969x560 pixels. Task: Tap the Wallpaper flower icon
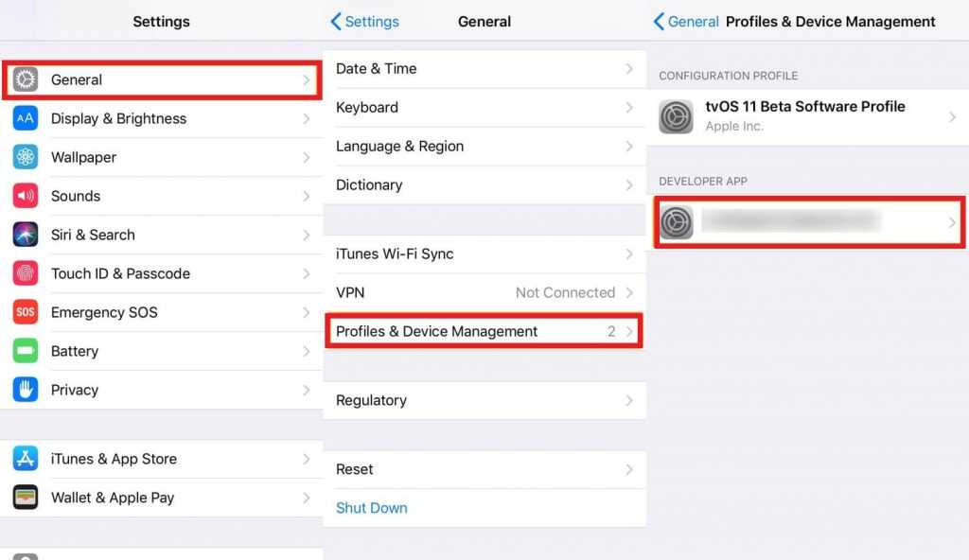coord(26,158)
